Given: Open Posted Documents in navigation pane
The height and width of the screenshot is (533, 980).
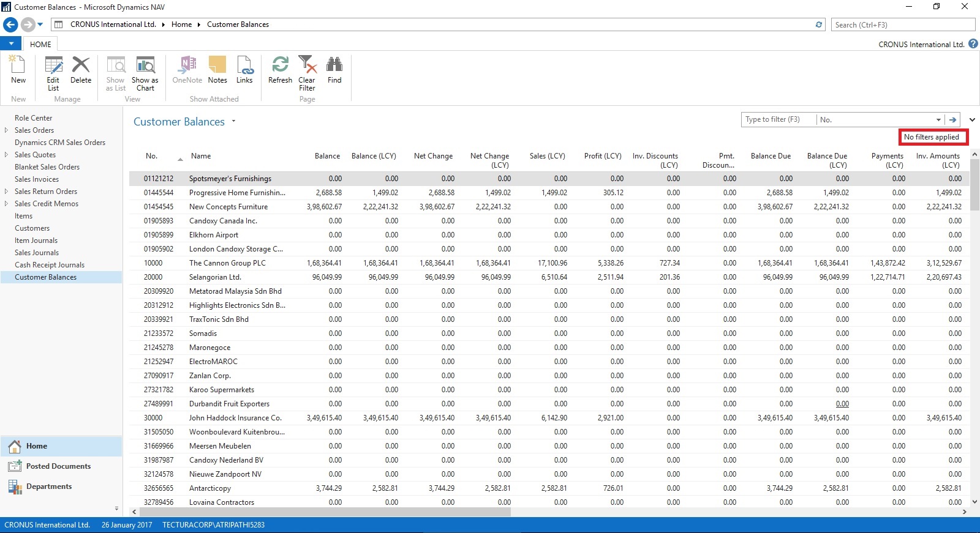Looking at the screenshot, I should coord(58,466).
